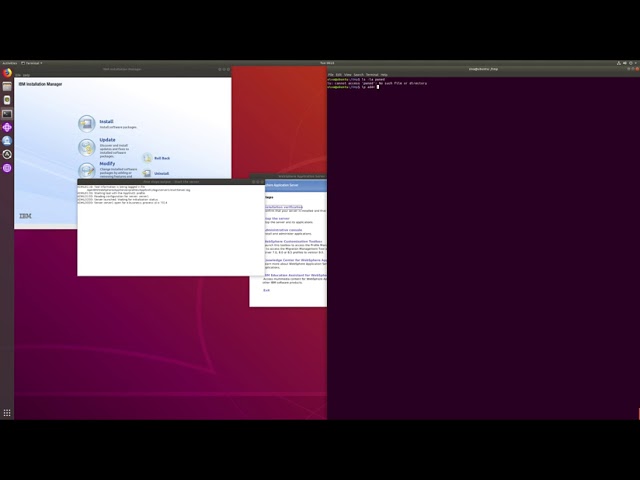
Task: Click Exit link in First steps
Action: 267,290
